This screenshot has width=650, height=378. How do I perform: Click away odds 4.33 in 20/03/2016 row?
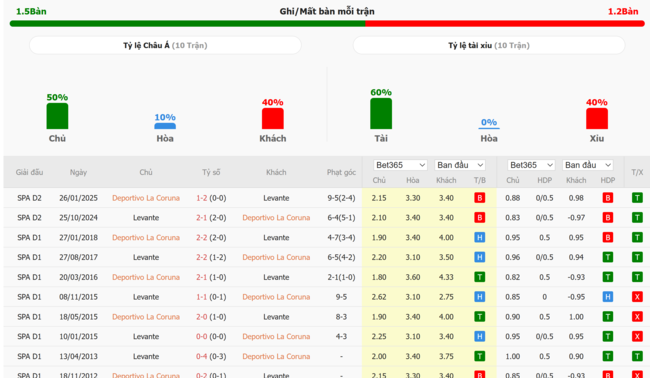tap(446, 277)
